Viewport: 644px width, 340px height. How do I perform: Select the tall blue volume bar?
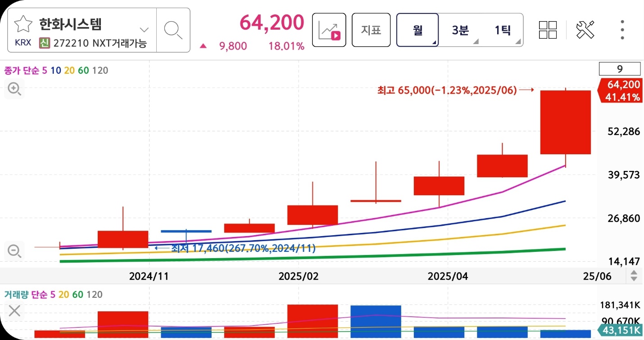click(x=376, y=322)
